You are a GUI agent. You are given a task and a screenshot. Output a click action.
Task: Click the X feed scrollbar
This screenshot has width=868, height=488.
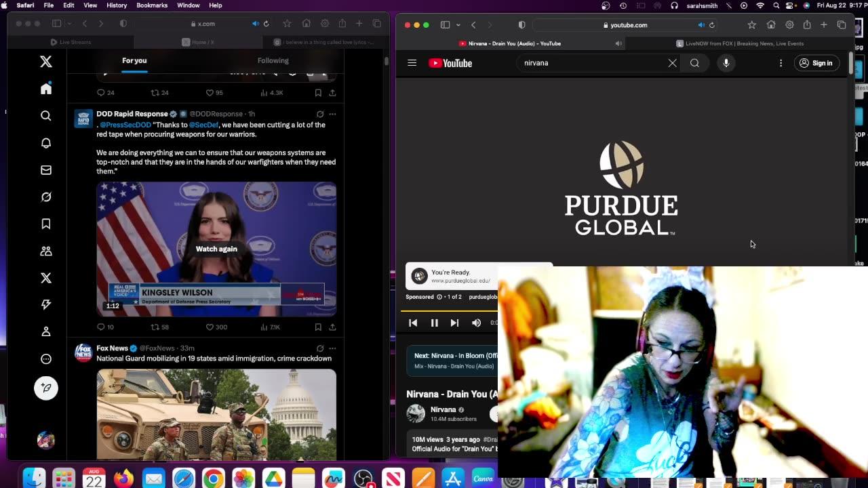[386, 61]
